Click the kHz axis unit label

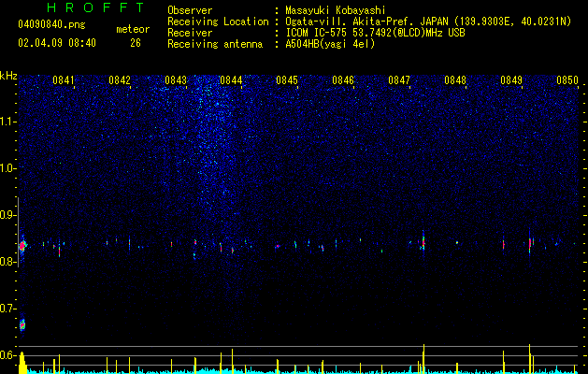pyautogui.click(x=8, y=76)
